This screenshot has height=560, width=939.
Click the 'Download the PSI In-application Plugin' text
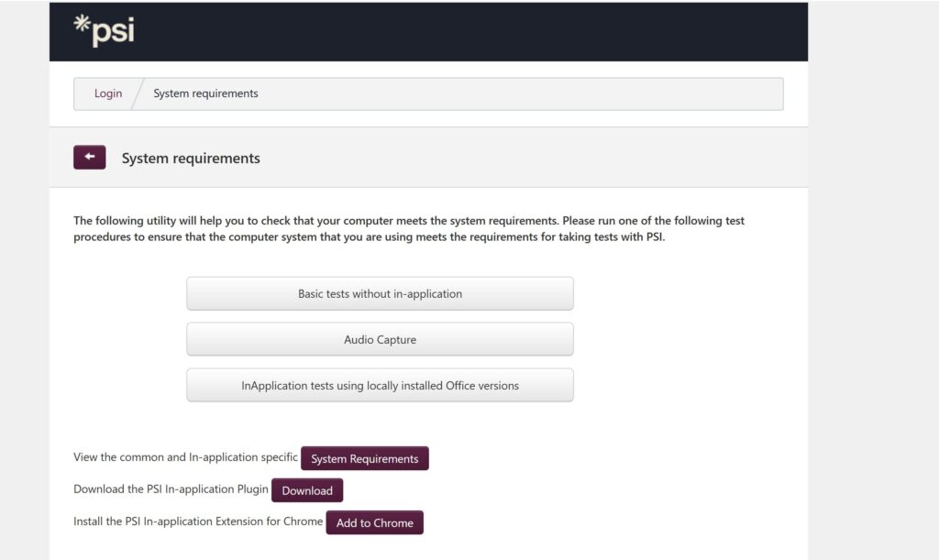tap(171, 489)
